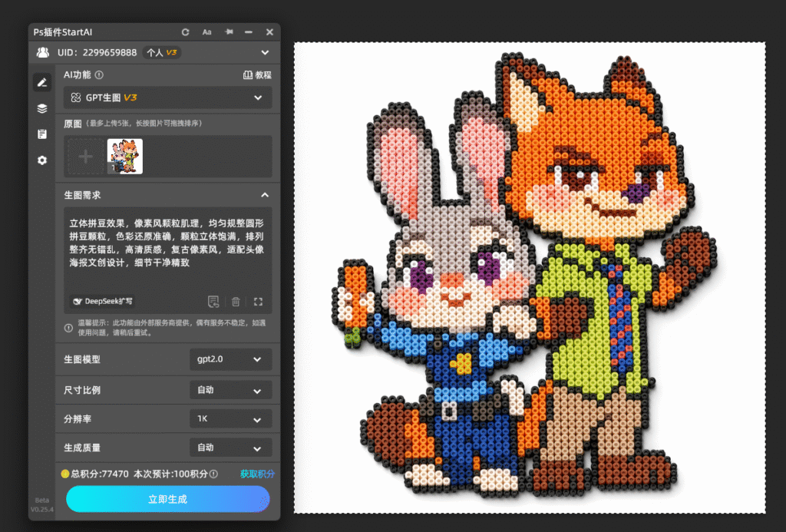Click the DeepSeek扩写 button
Viewport: 786px width, 532px height.
(x=104, y=302)
